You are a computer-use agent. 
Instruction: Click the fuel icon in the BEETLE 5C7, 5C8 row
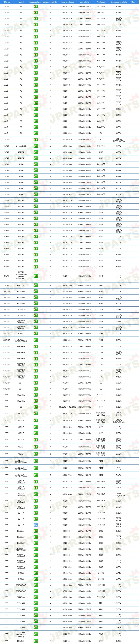36,401
